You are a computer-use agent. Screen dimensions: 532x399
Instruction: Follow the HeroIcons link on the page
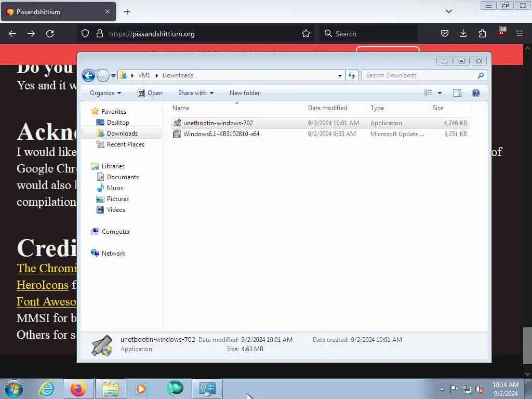[x=43, y=285]
